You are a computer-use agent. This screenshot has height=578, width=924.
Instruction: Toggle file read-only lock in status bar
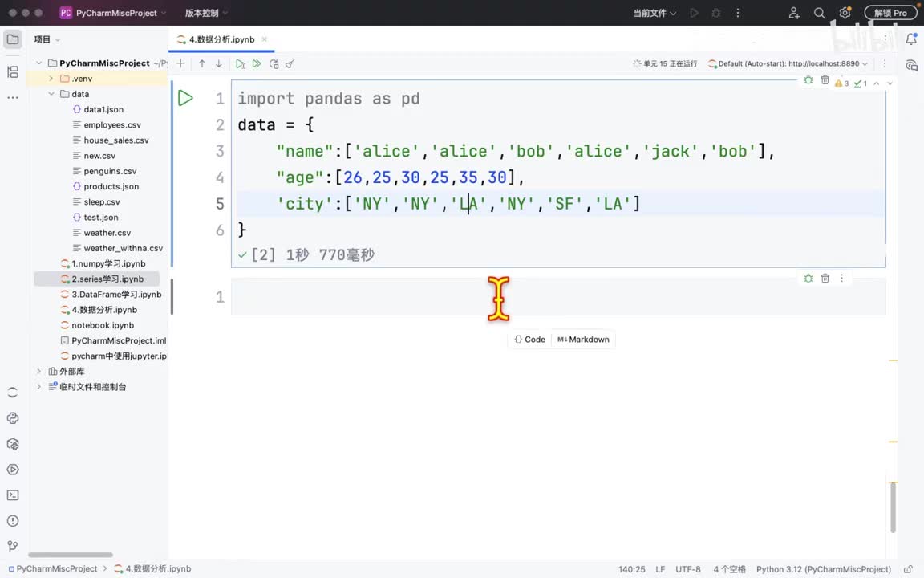908,569
